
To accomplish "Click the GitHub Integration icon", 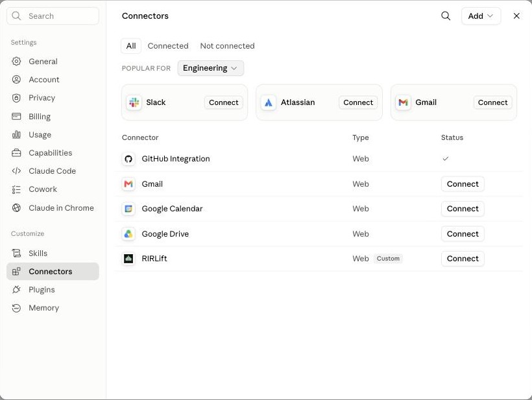I will click(128, 159).
